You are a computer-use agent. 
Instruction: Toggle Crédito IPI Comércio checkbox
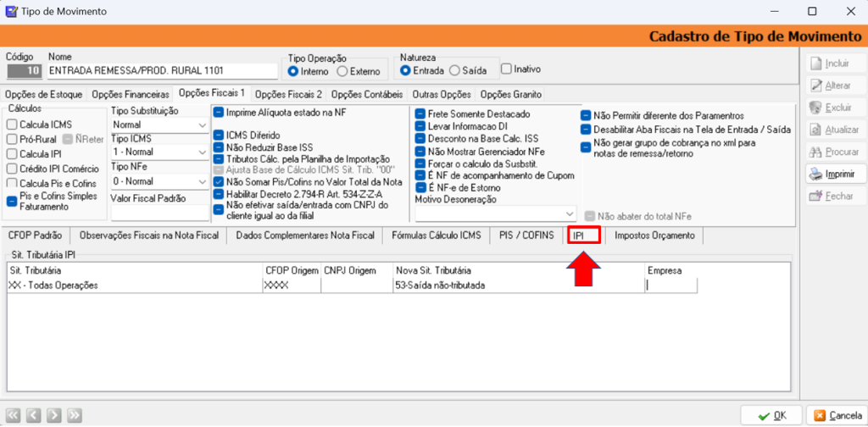pyautogui.click(x=12, y=169)
